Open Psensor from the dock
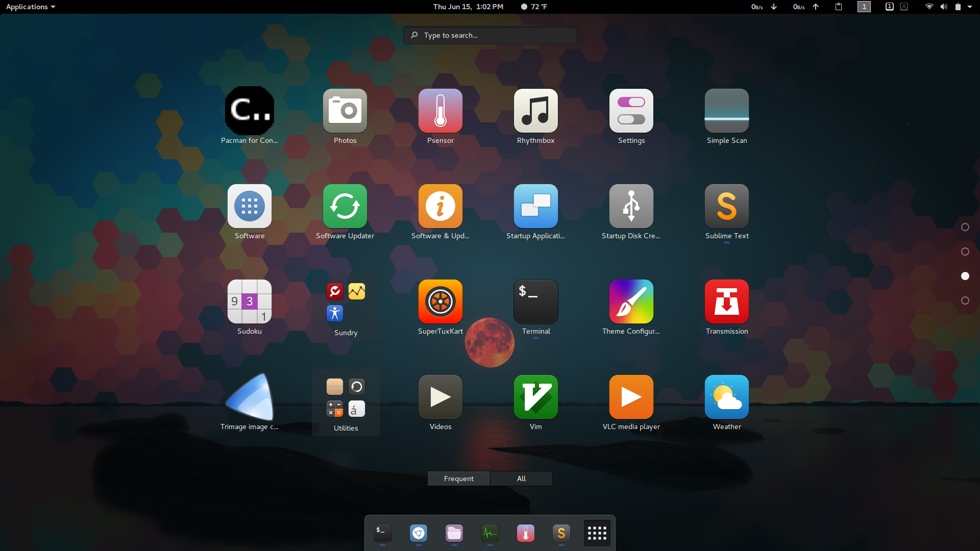The height and width of the screenshot is (551, 980). (526, 533)
